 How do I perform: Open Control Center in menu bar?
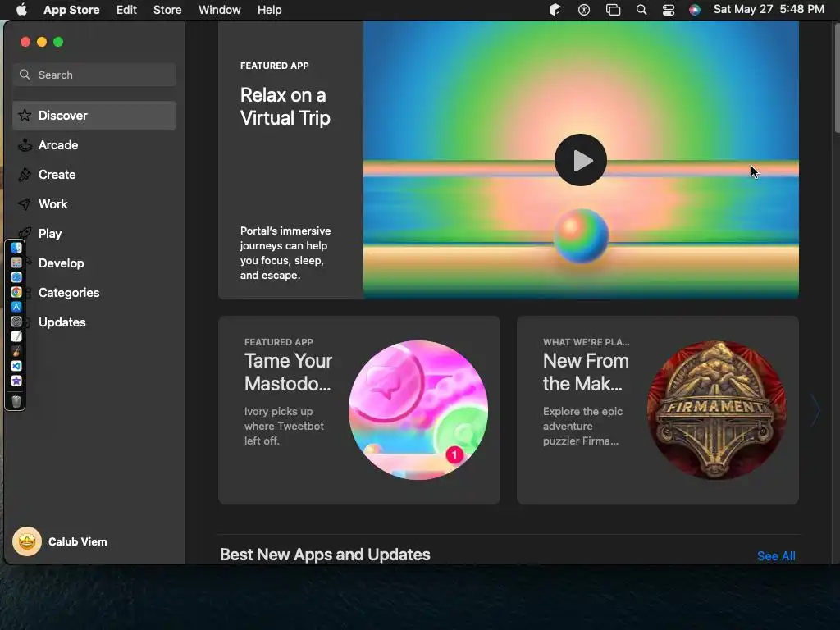(x=668, y=10)
